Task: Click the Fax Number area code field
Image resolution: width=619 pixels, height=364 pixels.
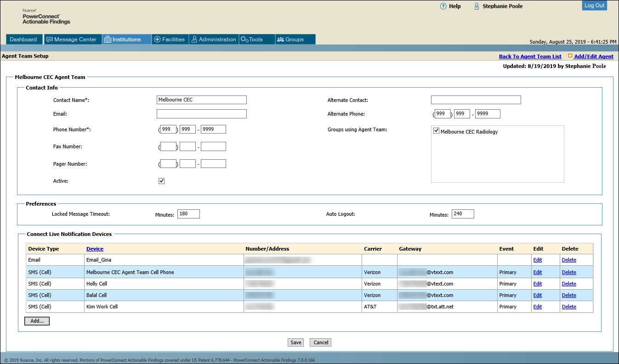Action: pos(169,146)
